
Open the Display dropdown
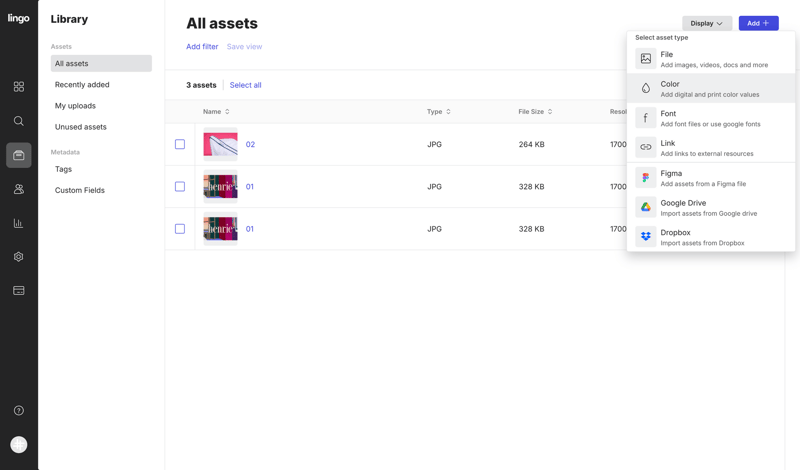[707, 23]
